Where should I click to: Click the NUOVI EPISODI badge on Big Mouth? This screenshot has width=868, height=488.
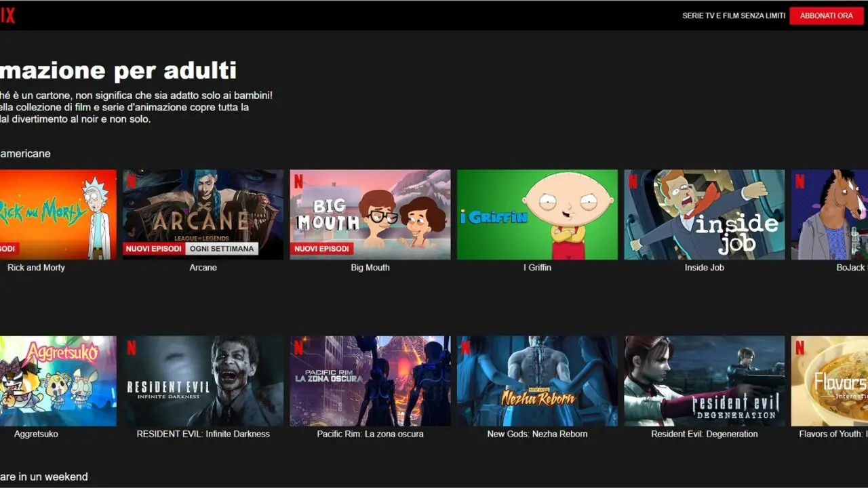(321, 249)
